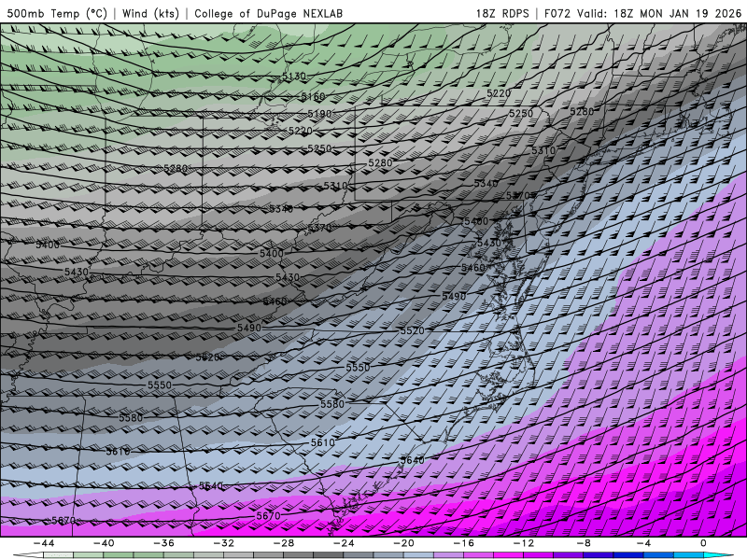
Task: Click the -20 value on the color scale
Action: point(404,543)
